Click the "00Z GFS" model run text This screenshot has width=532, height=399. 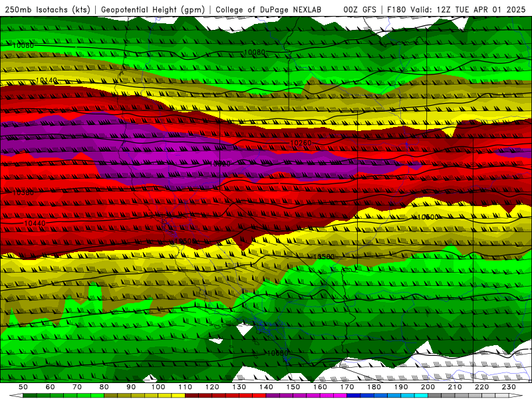[360, 10]
